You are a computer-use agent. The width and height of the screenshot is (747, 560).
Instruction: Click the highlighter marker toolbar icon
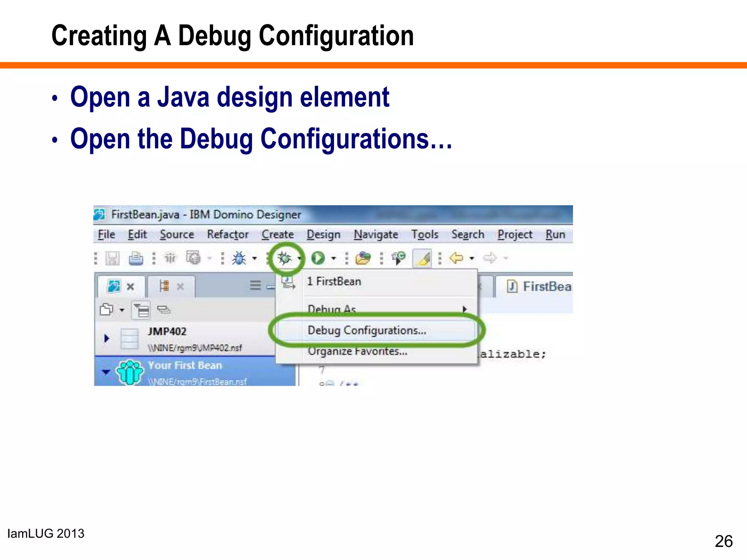click(423, 258)
